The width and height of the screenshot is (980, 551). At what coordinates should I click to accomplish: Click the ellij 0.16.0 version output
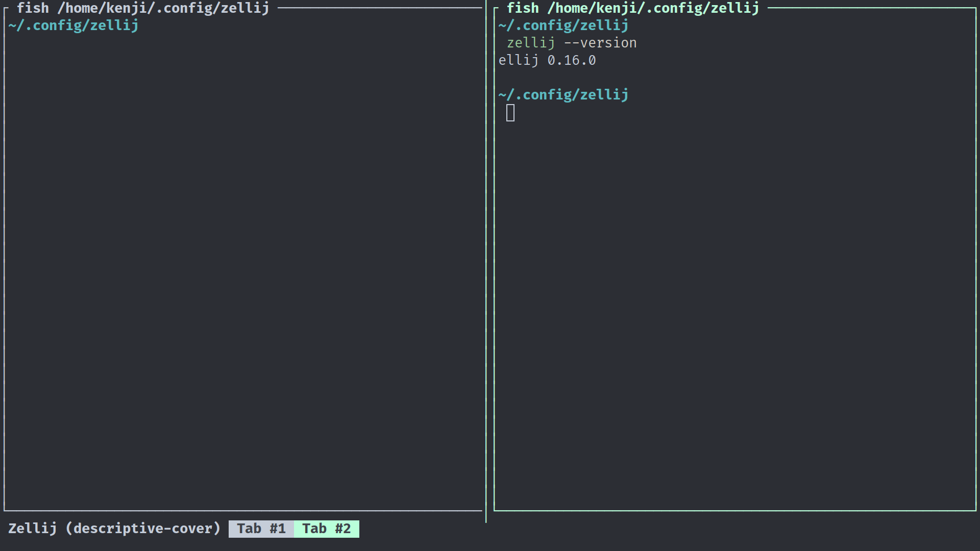point(547,60)
